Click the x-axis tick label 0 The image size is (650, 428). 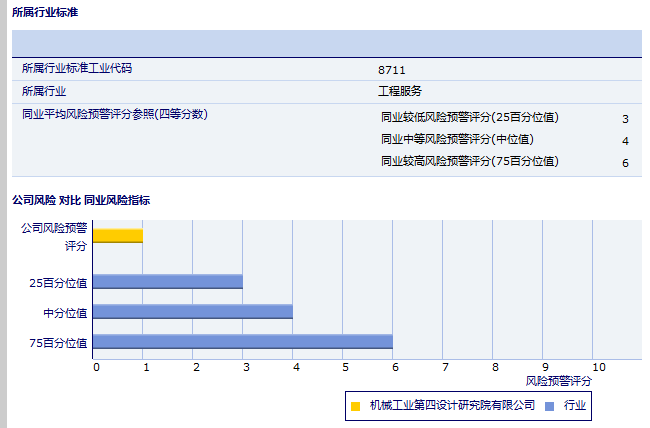point(96,367)
